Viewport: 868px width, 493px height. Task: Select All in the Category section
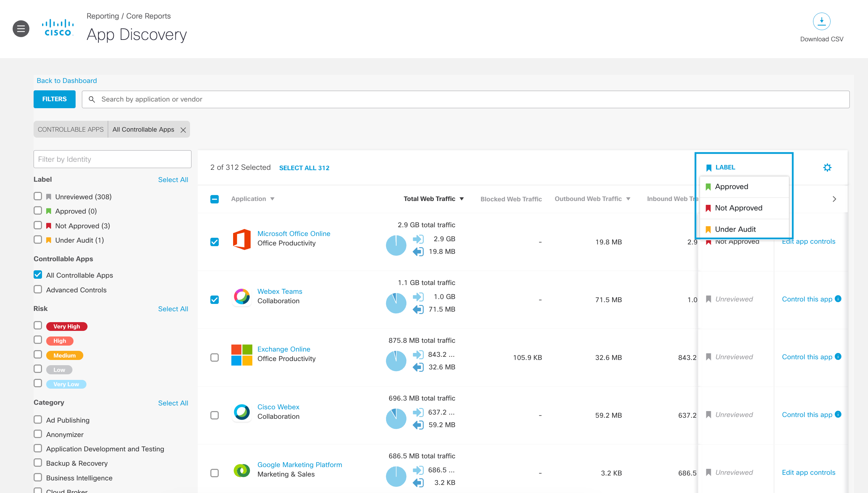[x=173, y=403]
